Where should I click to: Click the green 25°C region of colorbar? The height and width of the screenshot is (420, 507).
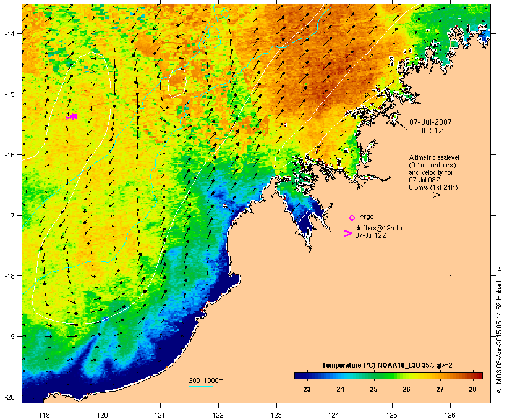(373, 376)
